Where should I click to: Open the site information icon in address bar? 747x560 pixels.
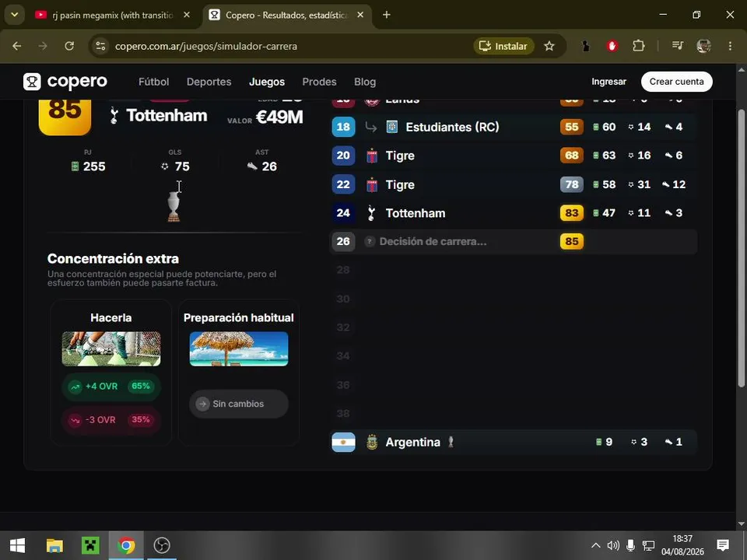(x=100, y=46)
